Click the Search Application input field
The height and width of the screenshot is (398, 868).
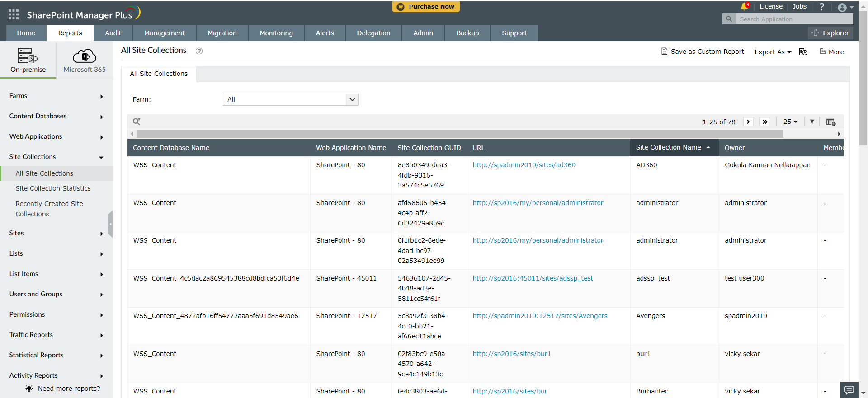tap(793, 19)
